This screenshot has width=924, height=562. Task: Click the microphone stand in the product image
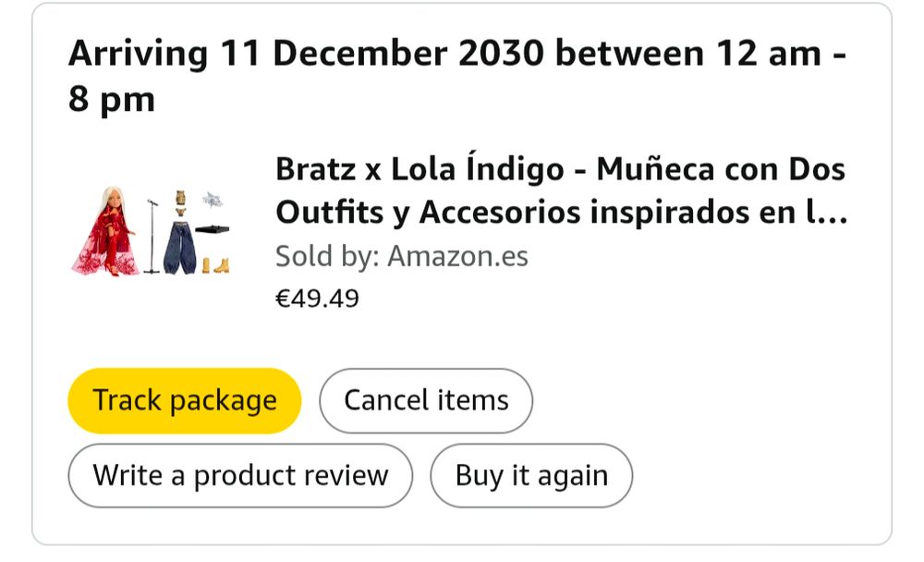point(152,236)
